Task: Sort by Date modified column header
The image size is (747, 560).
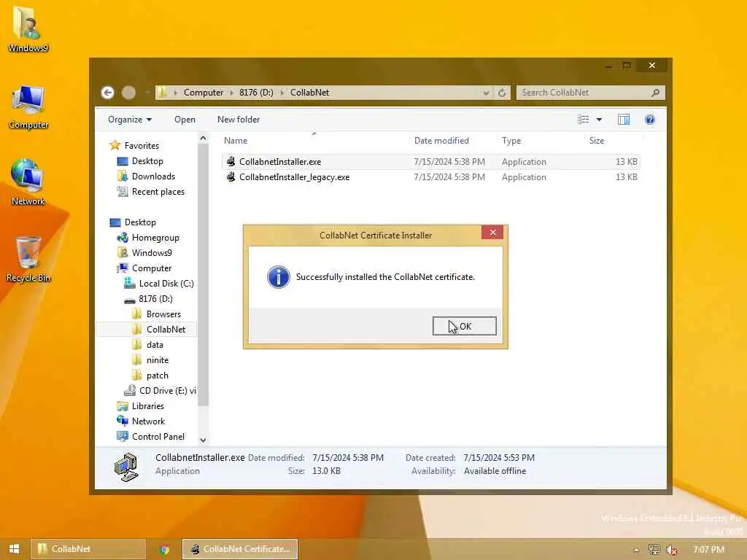Action: click(441, 141)
